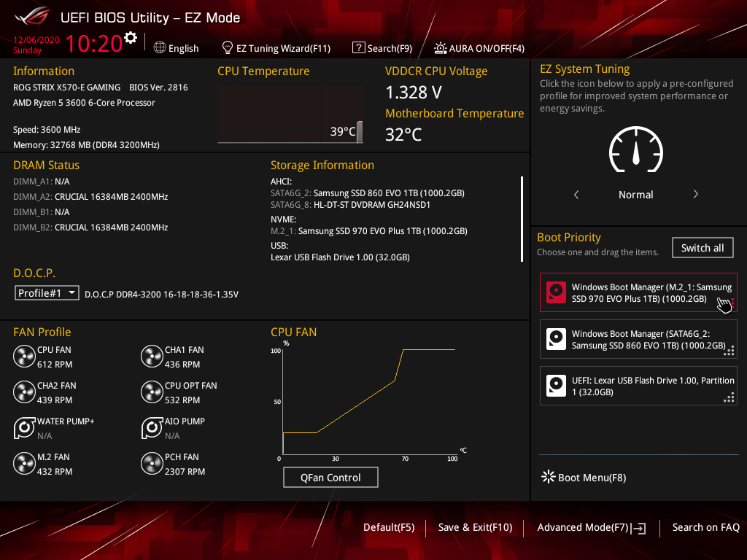The width and height of the screenshot is (747, 560).
Task: Click Save & Exit(F10)
Action: coord(475,527)
